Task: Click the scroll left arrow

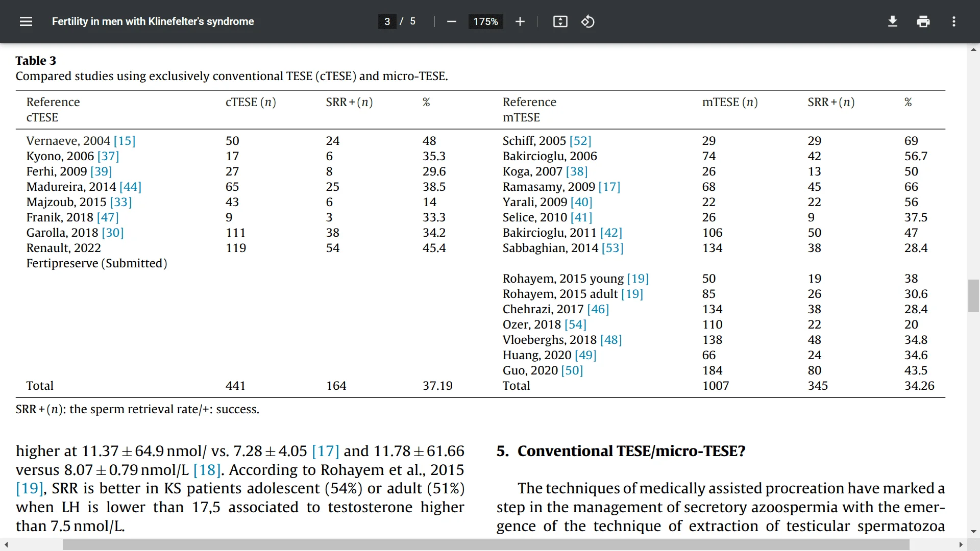Action: coord(6,545)
